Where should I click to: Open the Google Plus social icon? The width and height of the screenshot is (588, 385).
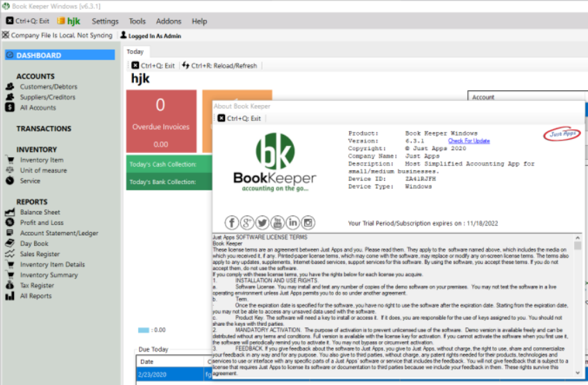click(x=246, y=223)
